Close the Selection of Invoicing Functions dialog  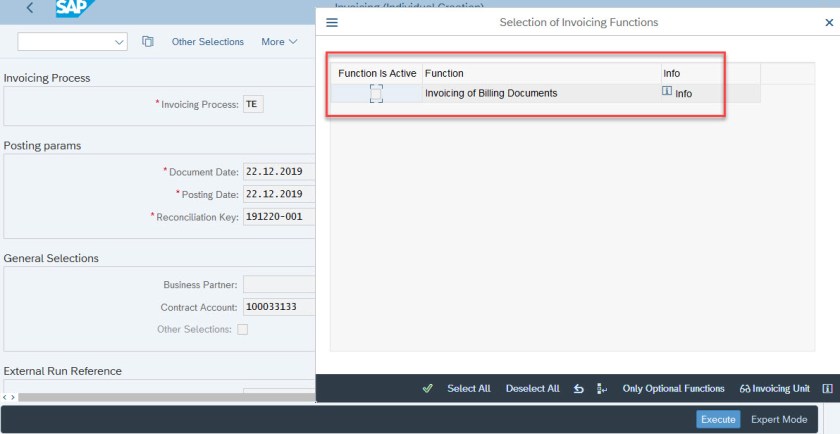829,23
